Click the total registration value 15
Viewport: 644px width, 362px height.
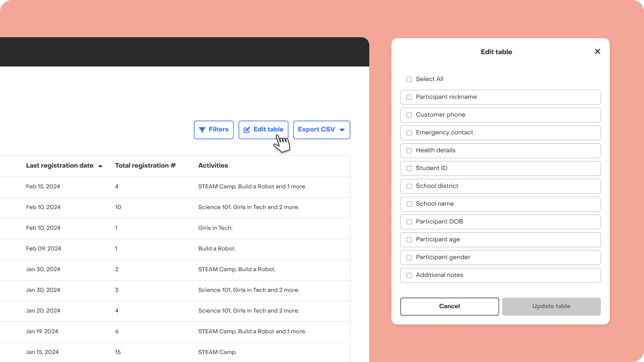(x=118, y=352)
